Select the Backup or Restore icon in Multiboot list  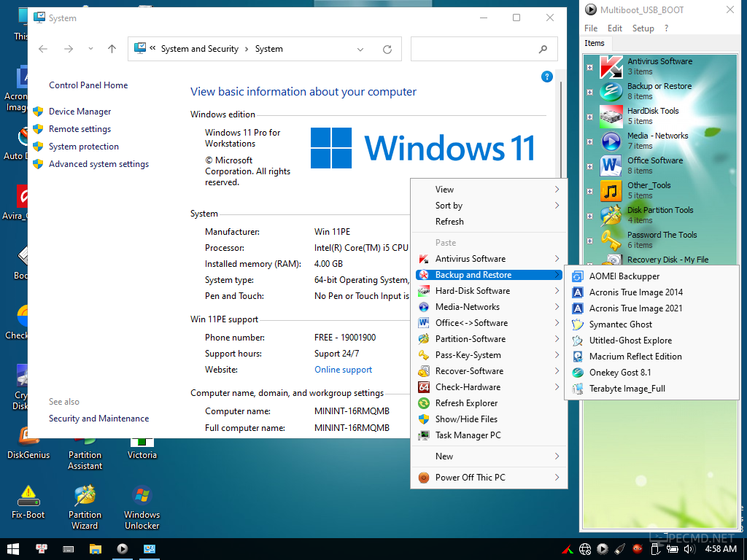tap(611, 91)
